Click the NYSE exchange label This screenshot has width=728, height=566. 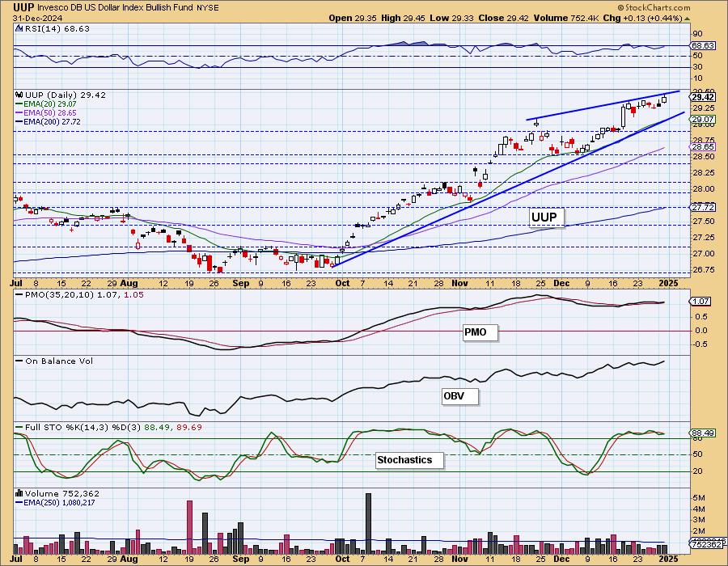pyautogui.click(x=207, y=8)
